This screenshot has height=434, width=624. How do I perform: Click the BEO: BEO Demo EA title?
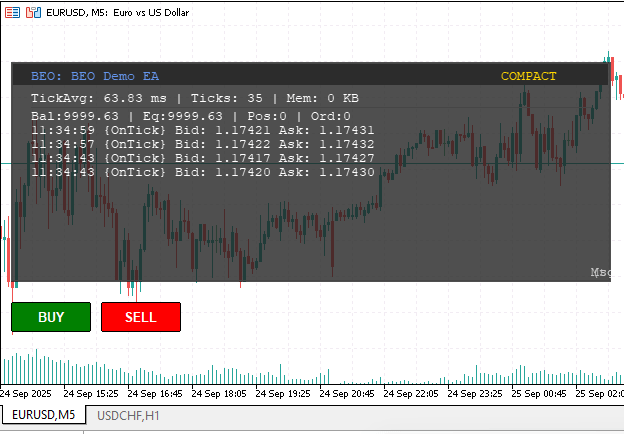point(95,76)
